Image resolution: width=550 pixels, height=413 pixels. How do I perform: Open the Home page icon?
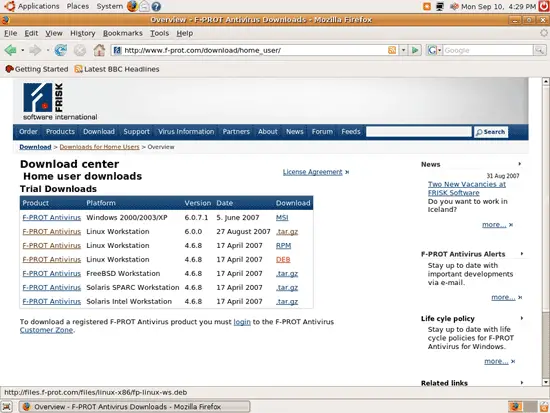pyautogui.click(x=99, y=50)
